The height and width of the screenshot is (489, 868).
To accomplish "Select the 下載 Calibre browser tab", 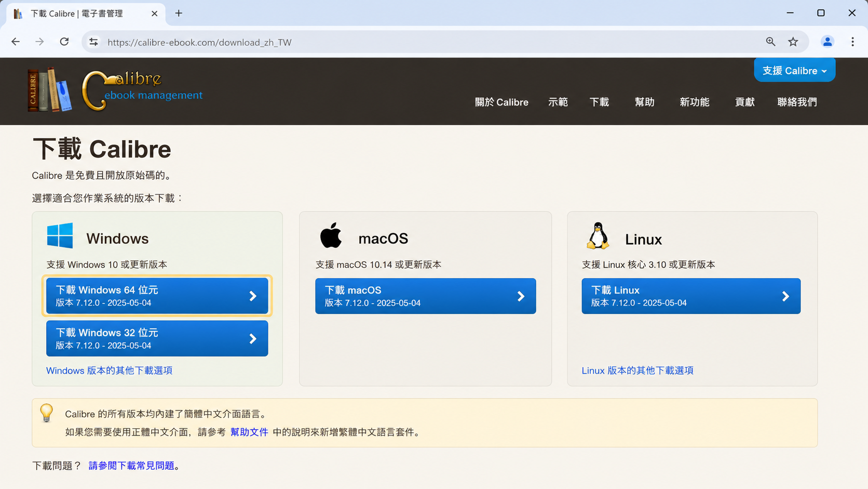I will pos(86,14).
